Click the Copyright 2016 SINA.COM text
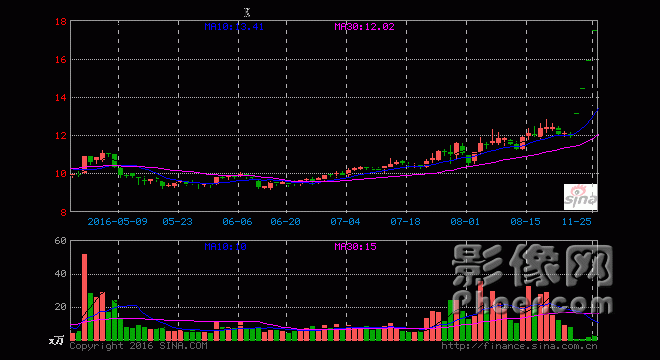Image resolution: width=660 pixels, height=360 pixels. point(138,346)
